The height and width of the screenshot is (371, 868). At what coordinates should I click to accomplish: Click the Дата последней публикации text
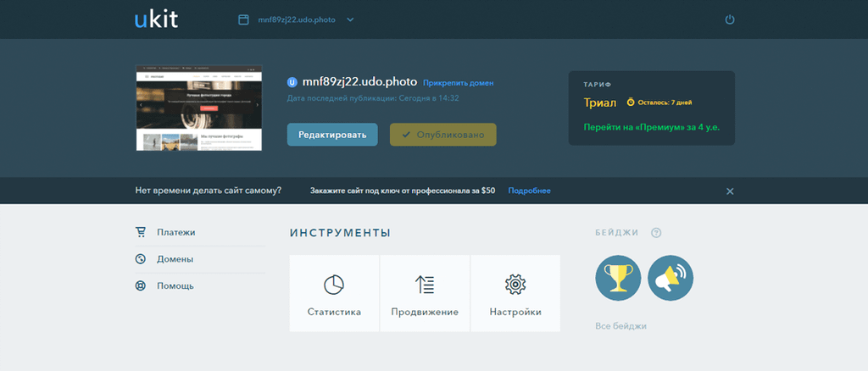click(x=373, y=98)
